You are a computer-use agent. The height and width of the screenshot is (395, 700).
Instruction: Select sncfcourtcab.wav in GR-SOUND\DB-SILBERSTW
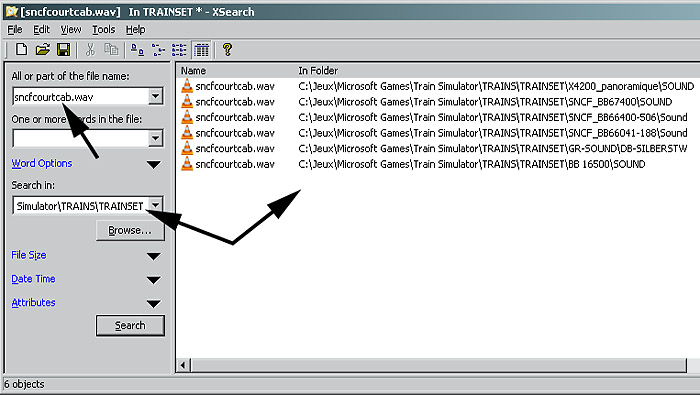coord(235,149)
